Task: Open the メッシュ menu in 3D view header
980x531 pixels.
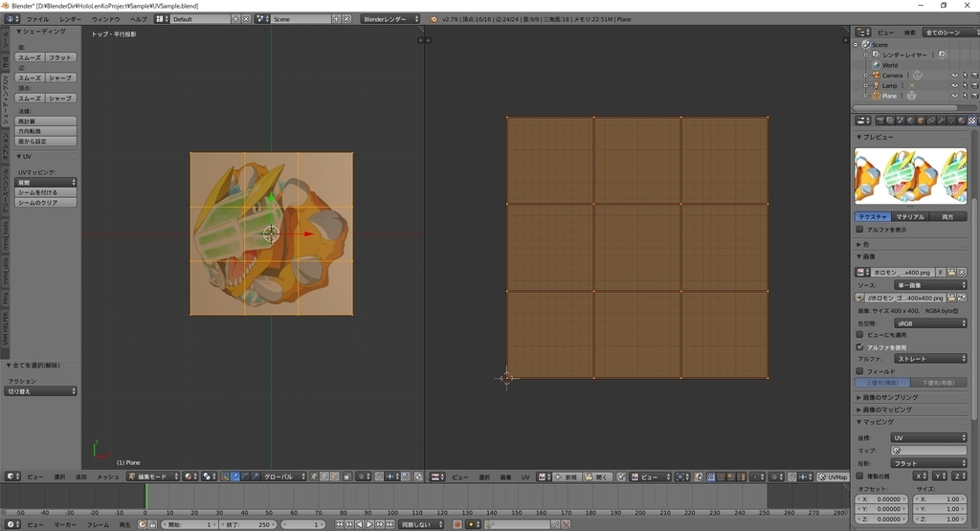Action: click(x=107, y=476)
